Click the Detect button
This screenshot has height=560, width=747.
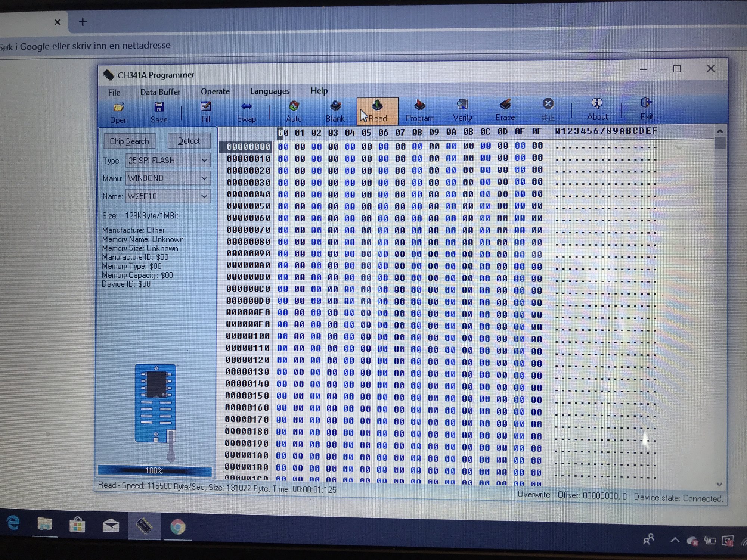point(189,141)
